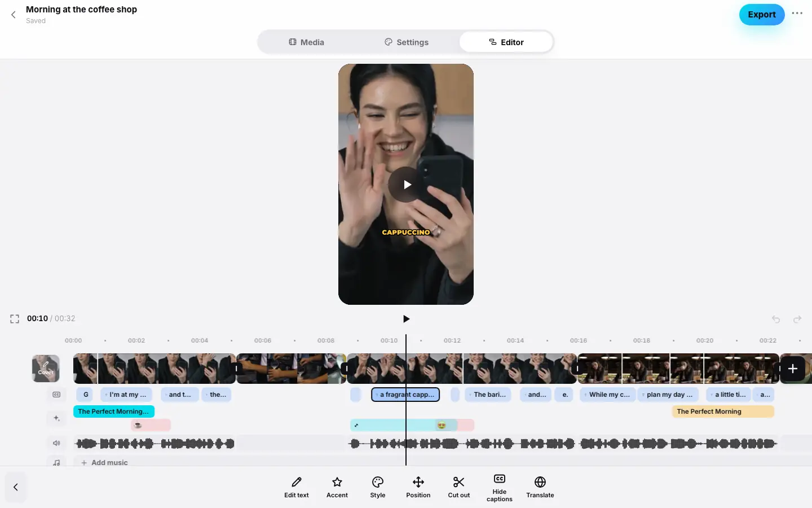Jump to 00:04 on the timeline ruler
812x508 pixels.
[x=200, y=340]
